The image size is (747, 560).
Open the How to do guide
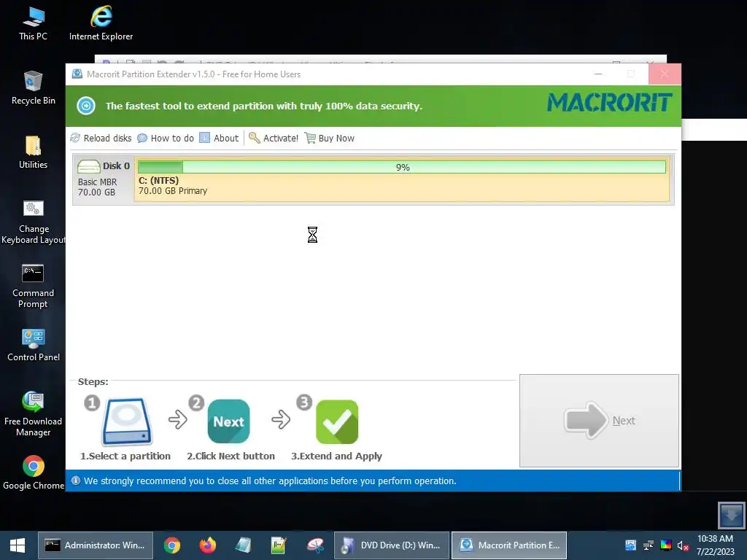click(x=166, y=138)
